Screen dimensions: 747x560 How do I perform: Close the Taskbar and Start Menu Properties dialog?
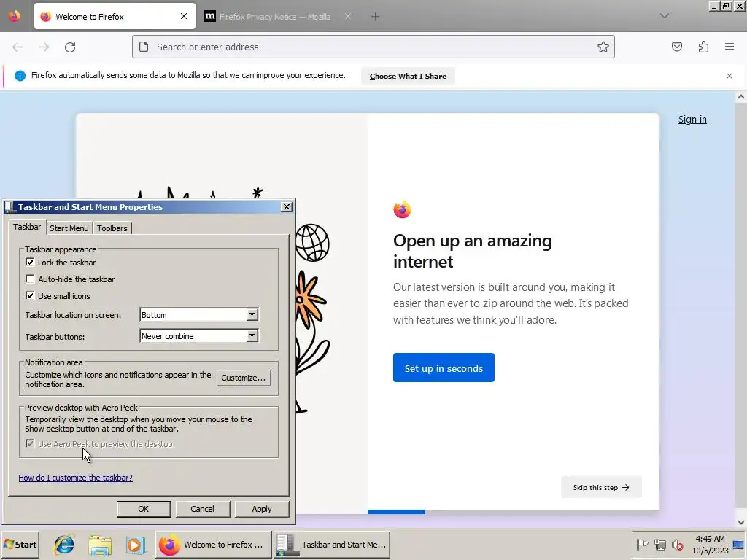[x=286, y=206]
